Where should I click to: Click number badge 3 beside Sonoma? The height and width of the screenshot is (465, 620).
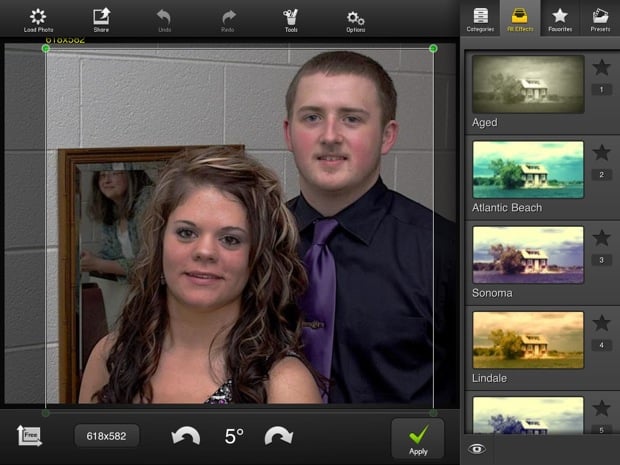(x=601, y=260)
